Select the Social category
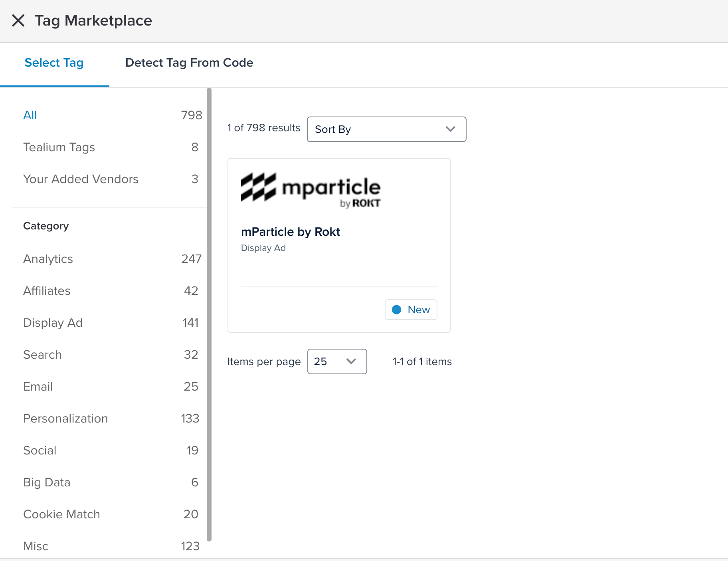This screenshot has width=728, height=561. [x=40, y=450]
